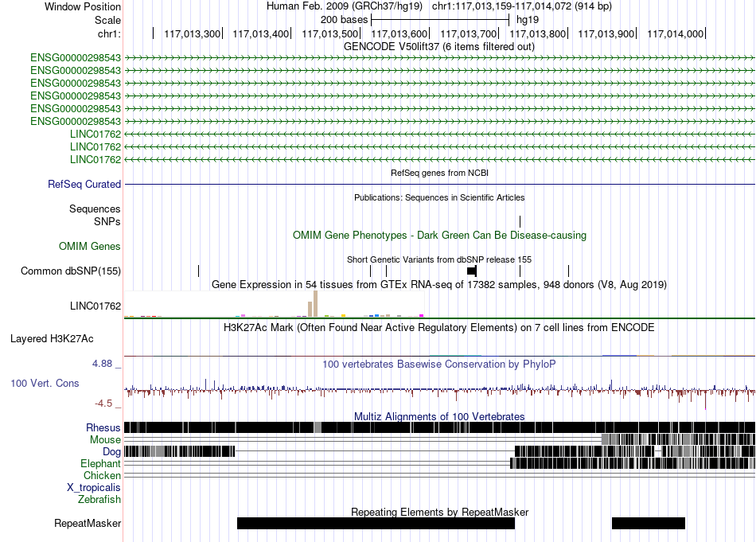Select the Scale track label
The width and height of the screenshot is (756, 542).
107,20
